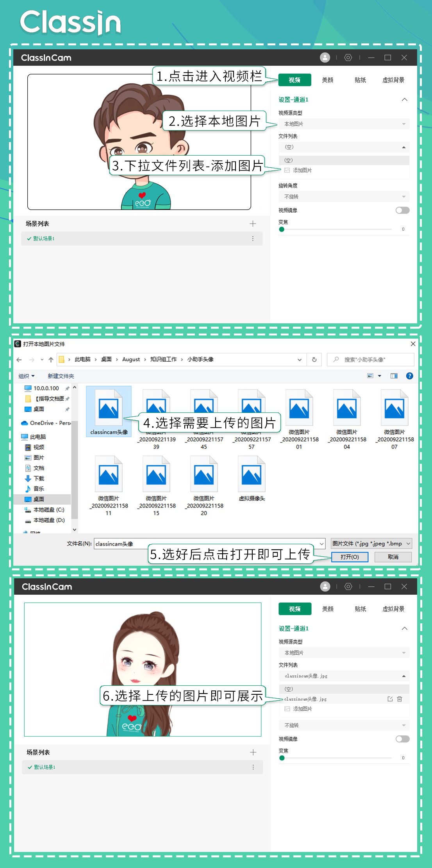Click the 打开(O) button
The image size is (432, 868).
click(350, 557)
